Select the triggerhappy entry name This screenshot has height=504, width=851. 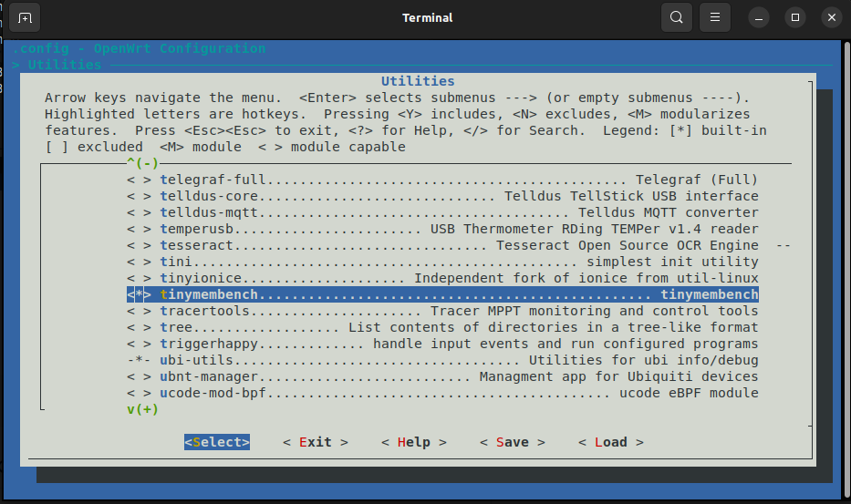point(209,344)
